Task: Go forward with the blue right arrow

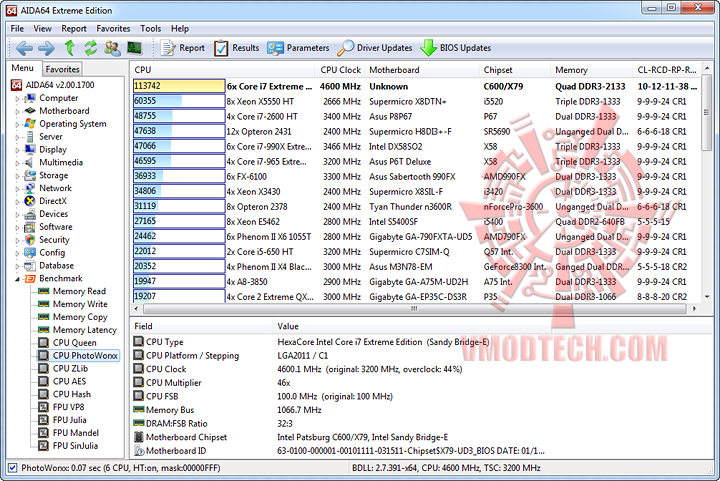Action: (46, 48)
